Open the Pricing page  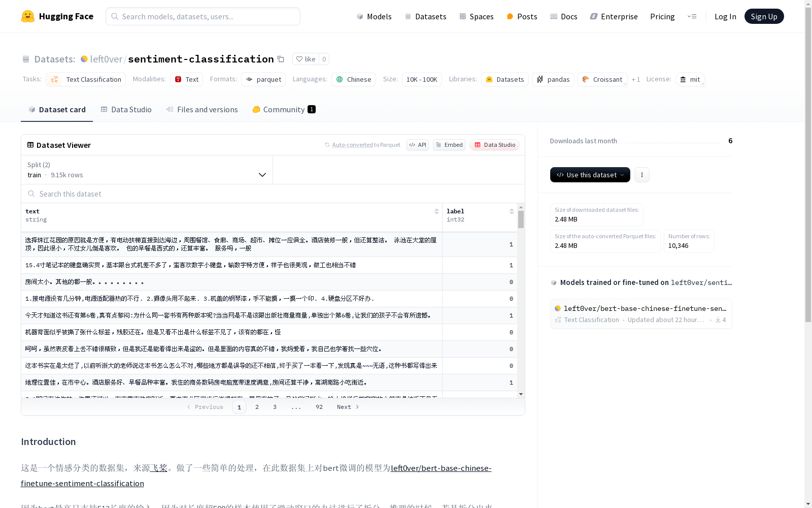tap(662, 16)
